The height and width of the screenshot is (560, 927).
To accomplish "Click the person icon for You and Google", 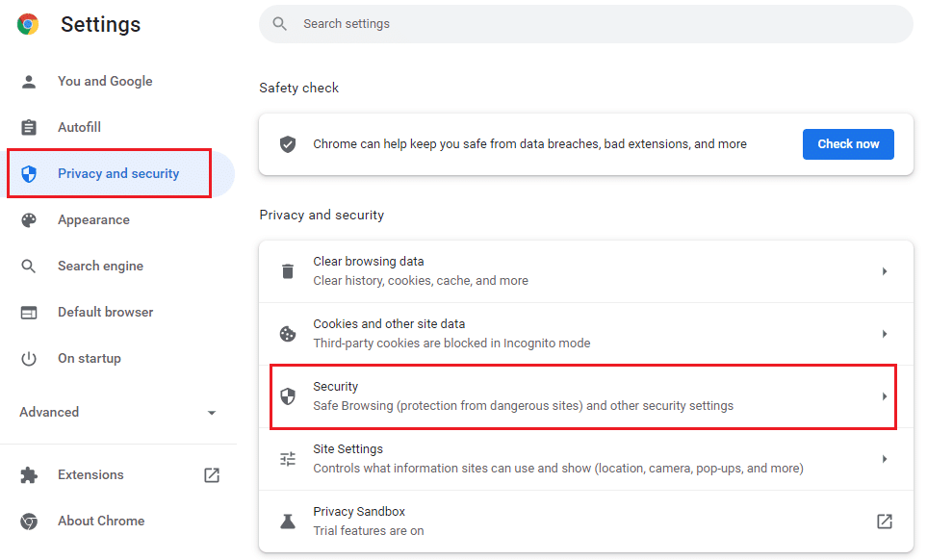I will pos(28,82).
